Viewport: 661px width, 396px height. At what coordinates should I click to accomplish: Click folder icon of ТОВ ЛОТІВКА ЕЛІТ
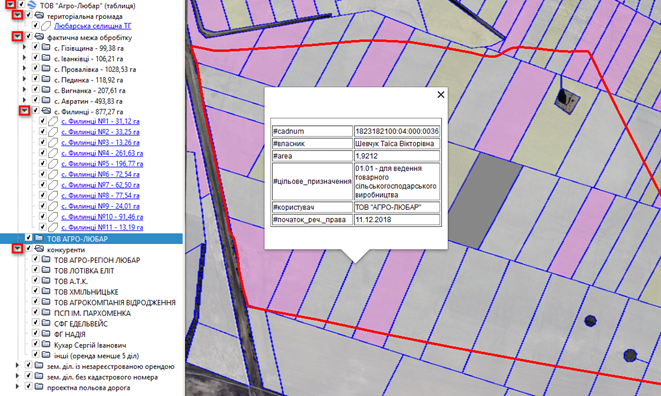[46, 270]
